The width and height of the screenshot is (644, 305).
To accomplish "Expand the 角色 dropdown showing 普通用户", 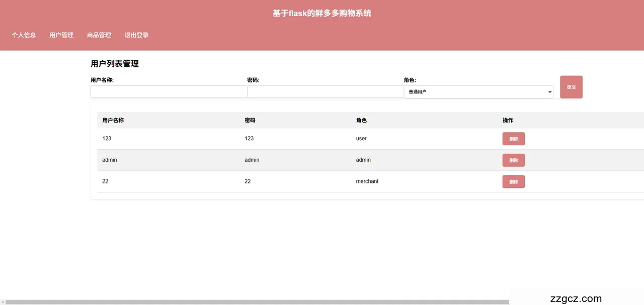I will tap(478, 92).
